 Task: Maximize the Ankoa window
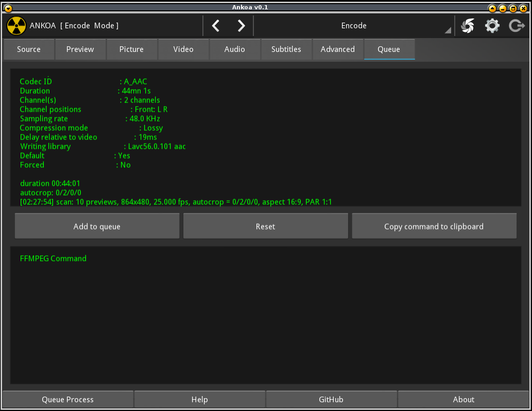[x=513, y=8]
